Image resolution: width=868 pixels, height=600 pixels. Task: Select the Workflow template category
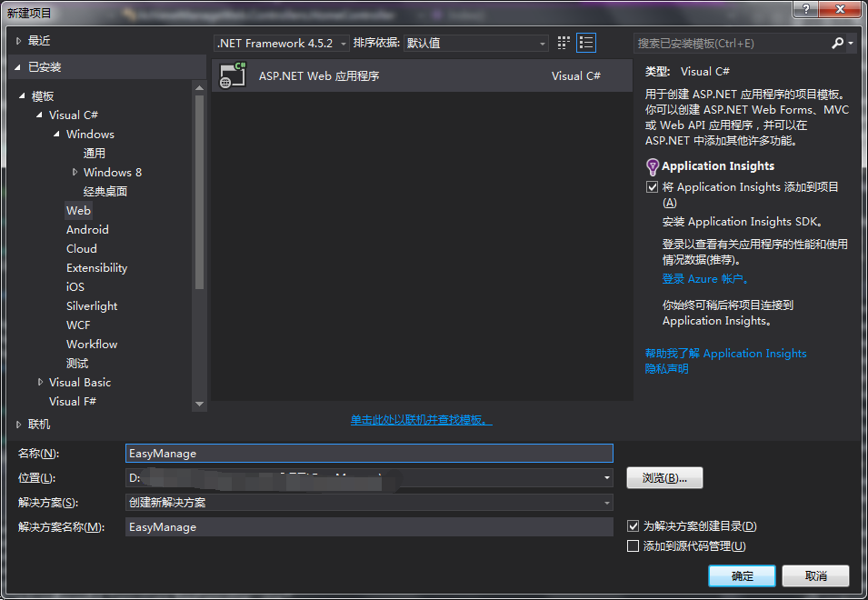pyautogui.click(x=92, y=345)
